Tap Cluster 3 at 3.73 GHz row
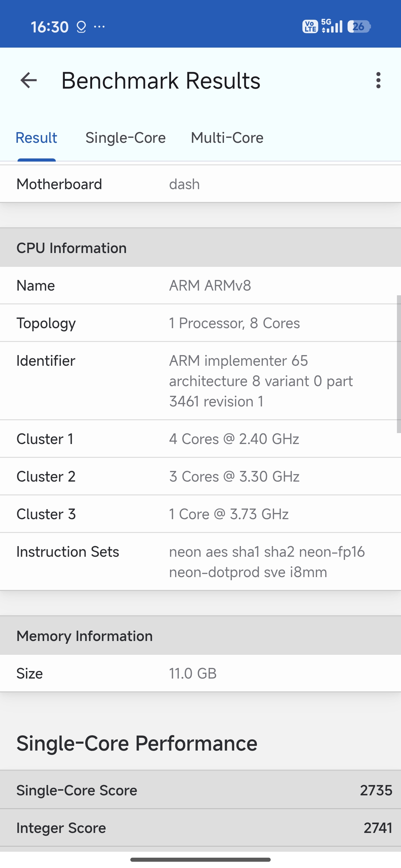 click(200, 514)
